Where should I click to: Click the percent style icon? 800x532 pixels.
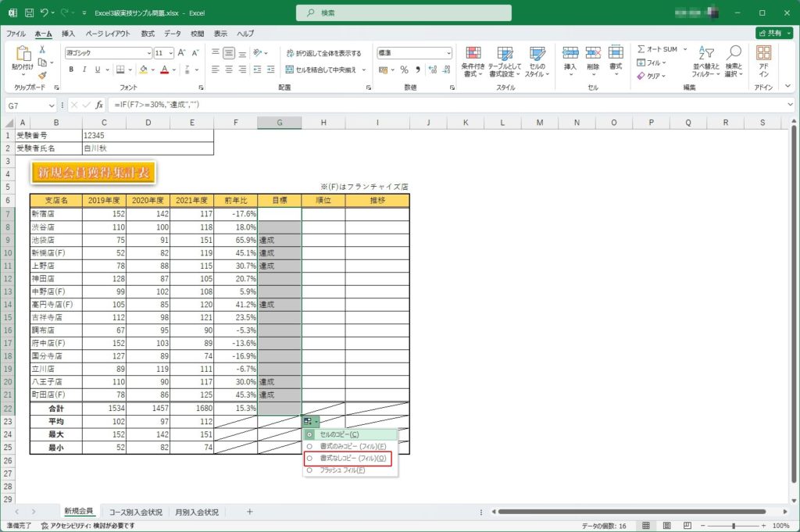404,70
